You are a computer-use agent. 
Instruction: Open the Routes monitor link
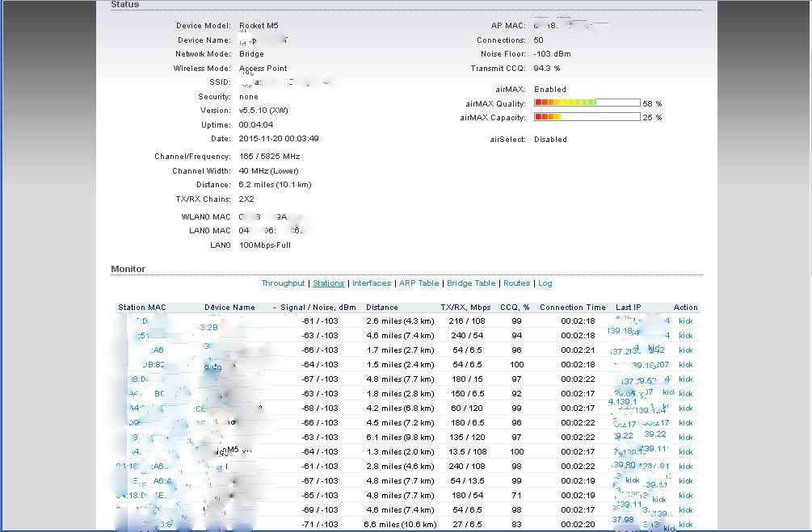point(516,283)
